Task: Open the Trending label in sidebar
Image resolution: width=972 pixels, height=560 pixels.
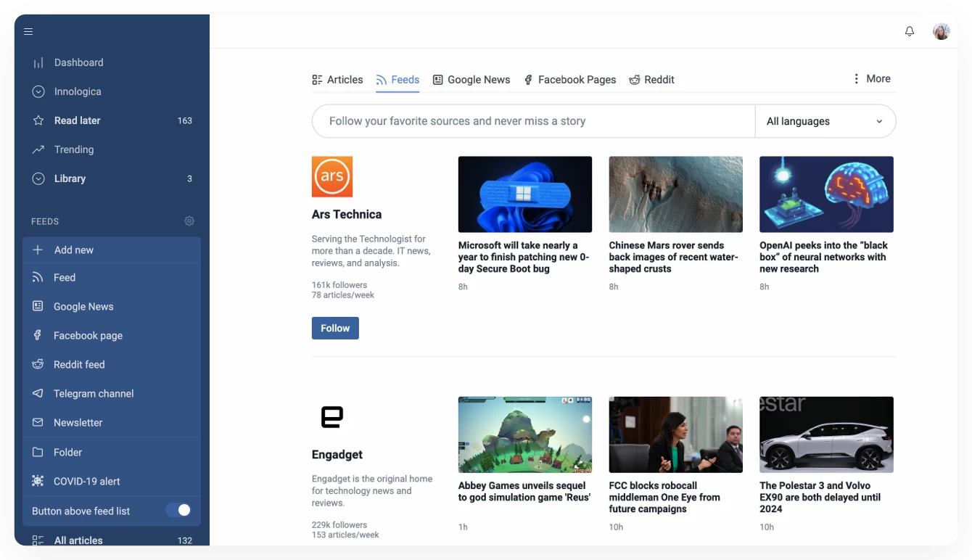Action: [x=74, y=149]
